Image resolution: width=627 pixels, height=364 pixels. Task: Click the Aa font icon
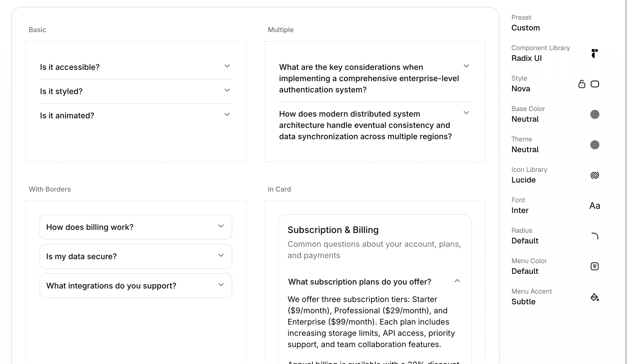tap(595, 206)
